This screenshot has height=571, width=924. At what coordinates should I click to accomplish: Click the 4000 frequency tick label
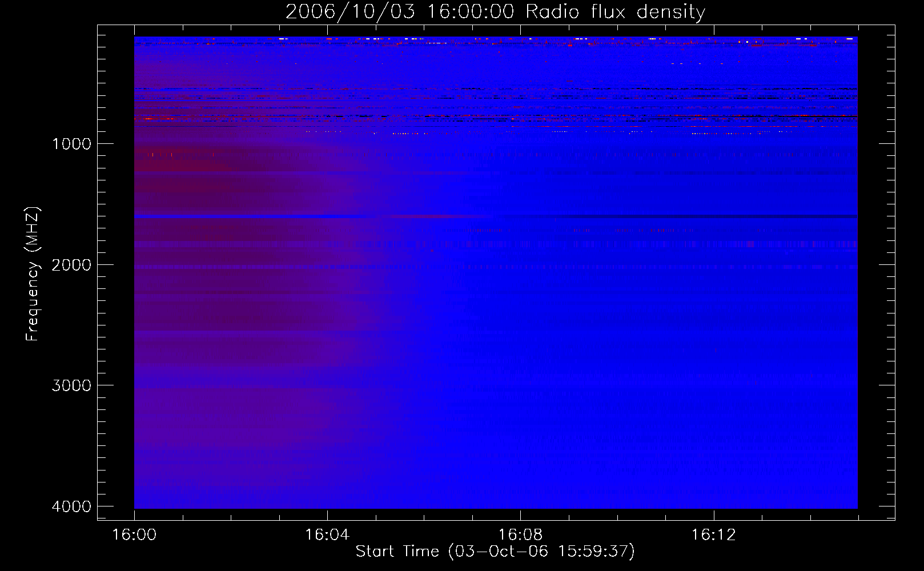click(71, 506)
